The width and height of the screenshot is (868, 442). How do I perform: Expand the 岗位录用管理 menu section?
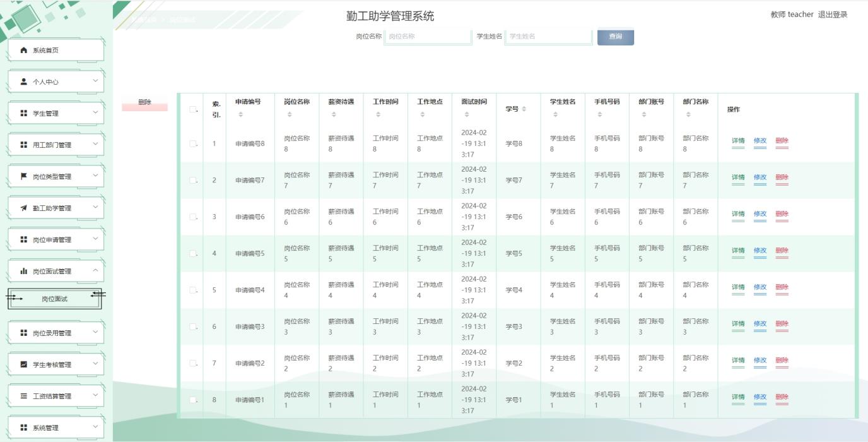pyautogui.click(x=55, y=332)
